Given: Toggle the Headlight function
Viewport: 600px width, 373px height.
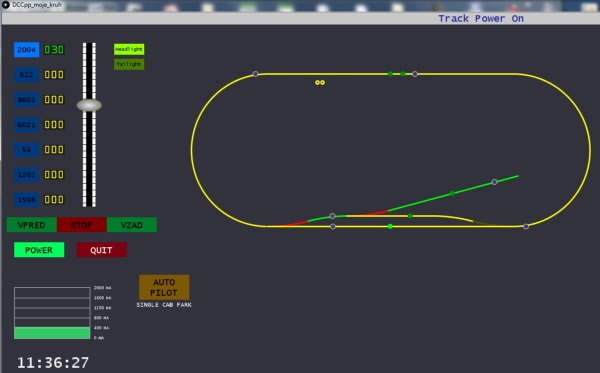Looking at the screenshot, I should coord(129,49).
